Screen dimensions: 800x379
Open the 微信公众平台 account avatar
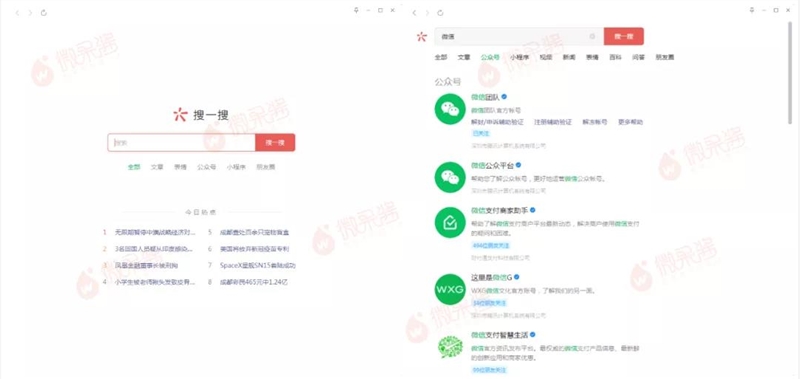[x=450, y=177]
